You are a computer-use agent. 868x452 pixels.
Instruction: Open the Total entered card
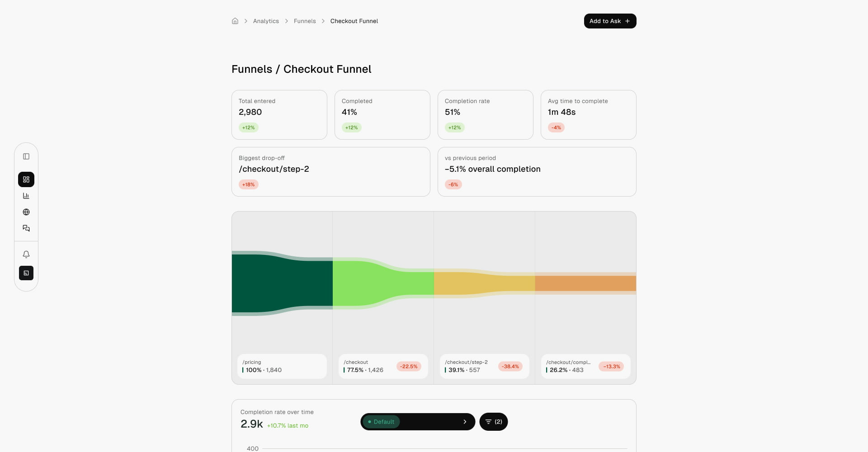pyautogui.click(x=279, y=115)
